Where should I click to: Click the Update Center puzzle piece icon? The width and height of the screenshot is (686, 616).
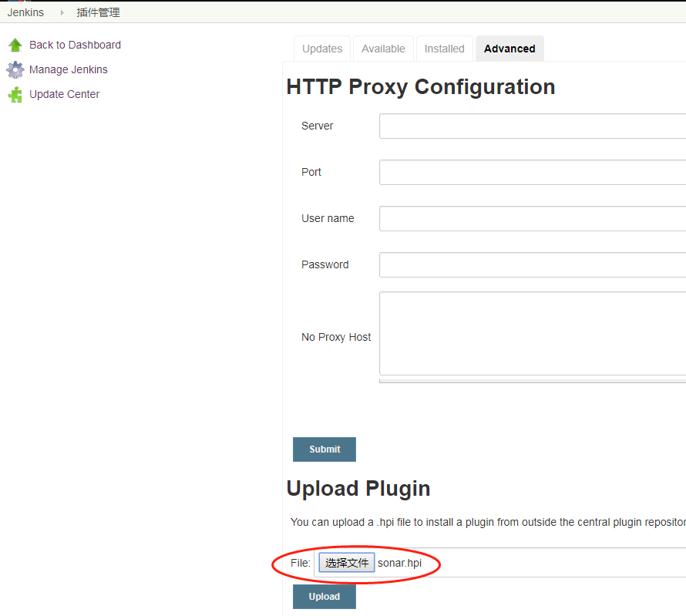tap(15, 95)
